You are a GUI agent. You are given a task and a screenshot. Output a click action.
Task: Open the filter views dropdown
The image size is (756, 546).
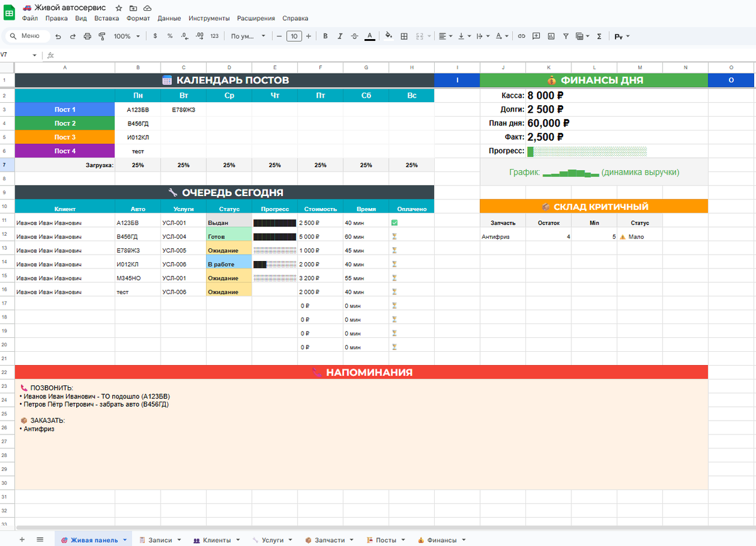point(582,37)
